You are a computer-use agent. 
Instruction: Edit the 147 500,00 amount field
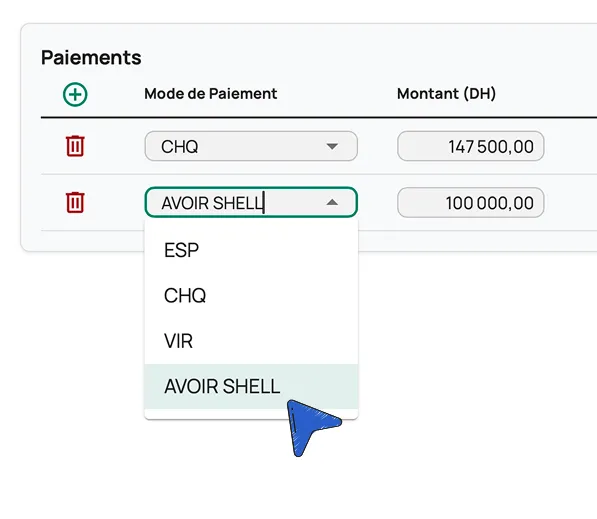click(471, 146)
